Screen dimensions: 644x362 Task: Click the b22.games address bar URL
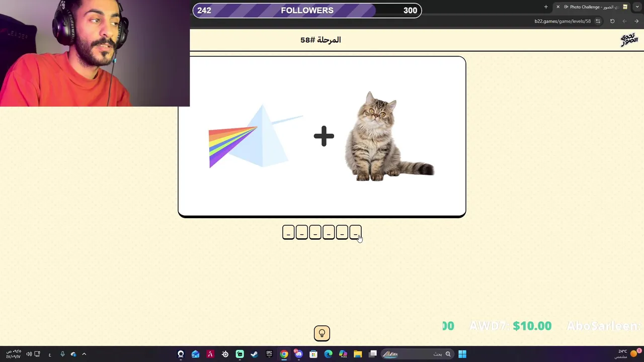(562, 21)
